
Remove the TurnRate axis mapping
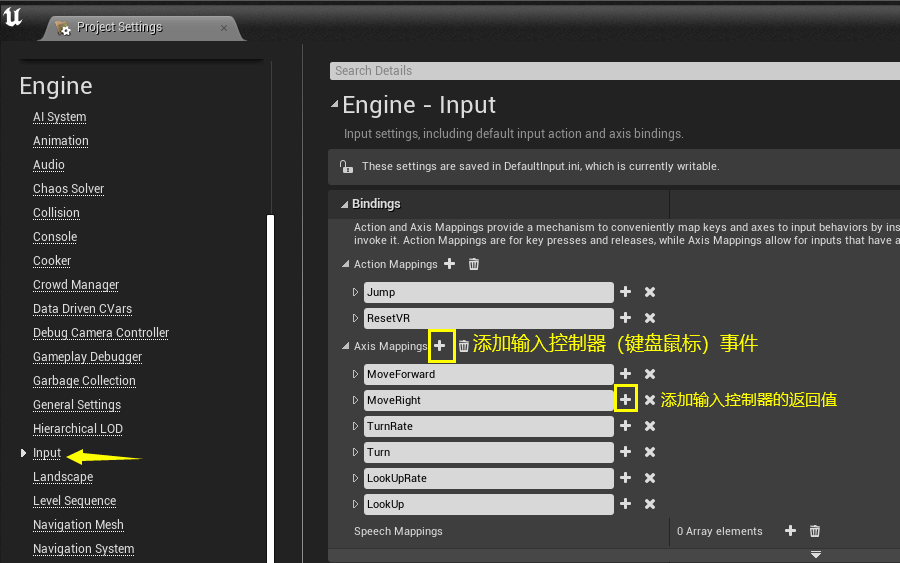650,426
